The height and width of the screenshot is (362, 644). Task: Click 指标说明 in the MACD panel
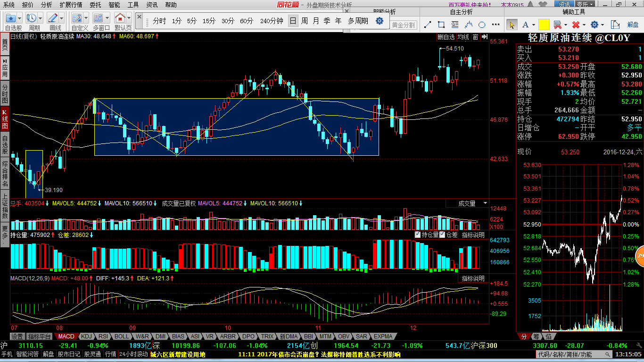point(473,278)
